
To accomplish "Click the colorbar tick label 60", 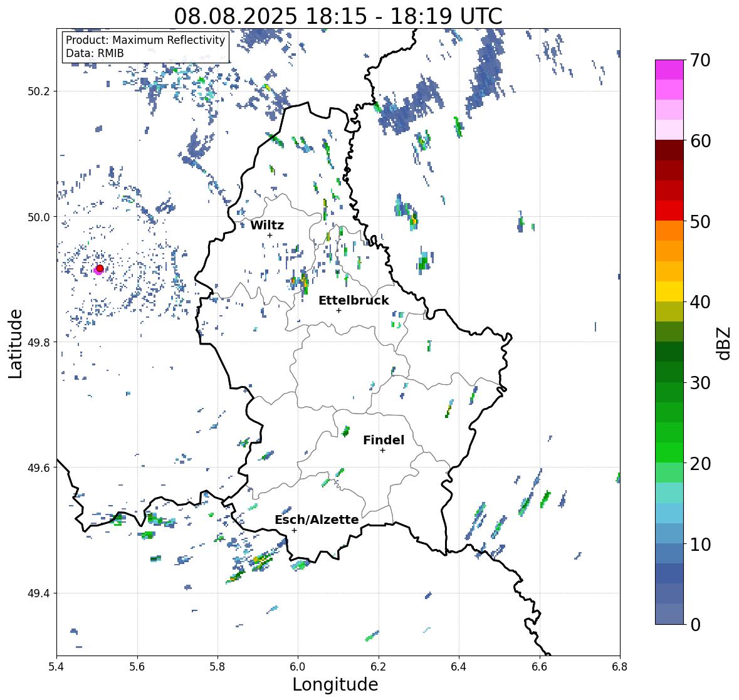I will point(700,141).
